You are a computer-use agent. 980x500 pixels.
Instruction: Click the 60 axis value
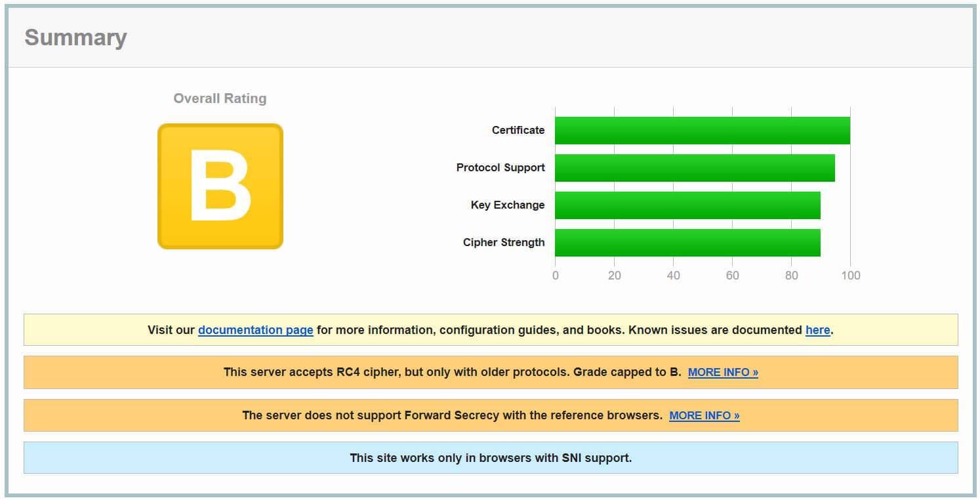point(733,276)
